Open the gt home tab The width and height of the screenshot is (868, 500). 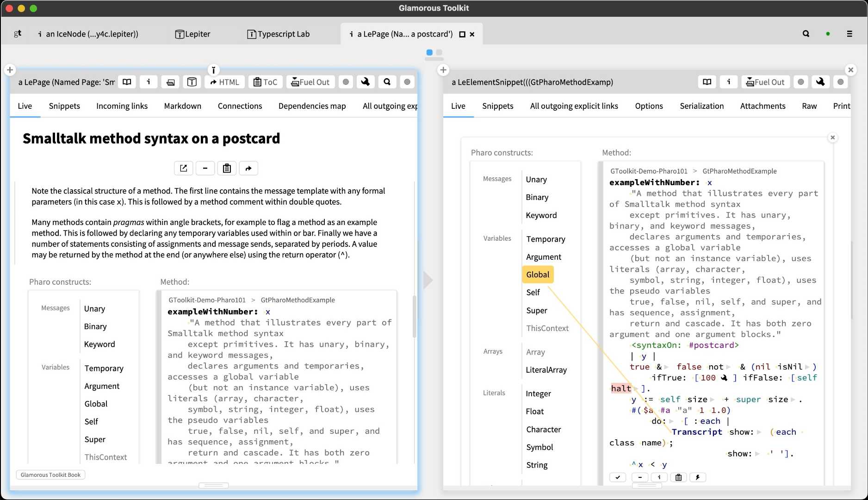tap(18, 33)
